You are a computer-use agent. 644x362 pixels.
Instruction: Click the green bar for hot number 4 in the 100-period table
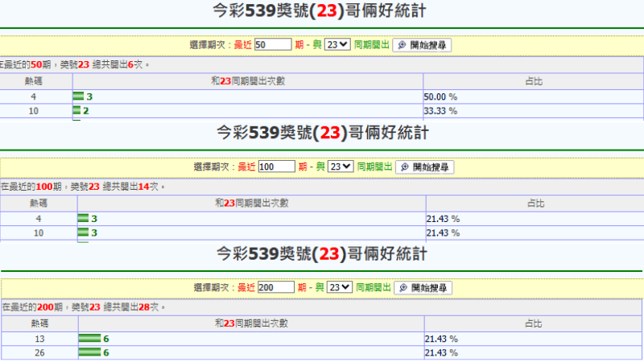(x=83, y=218)
